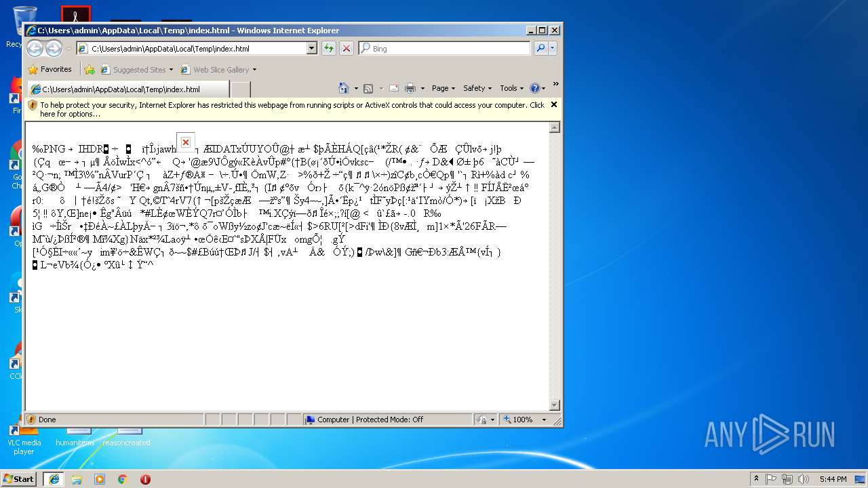The width and height of the screenshot is (868, 488).
Task: Go forward with the Forward arrow button
Action: [x=54, y=48]
